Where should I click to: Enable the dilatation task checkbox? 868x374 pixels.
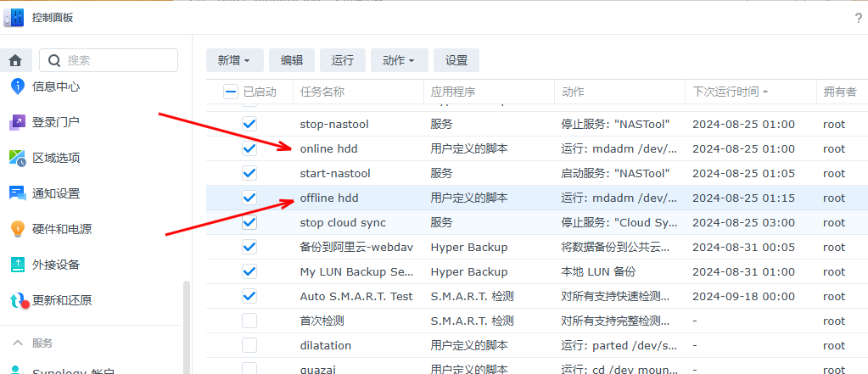(x=249, y=345)
